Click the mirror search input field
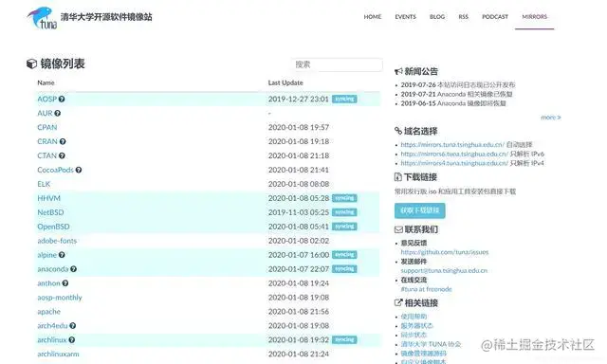Viewport: 607px width, 364px height. point(337,64)
